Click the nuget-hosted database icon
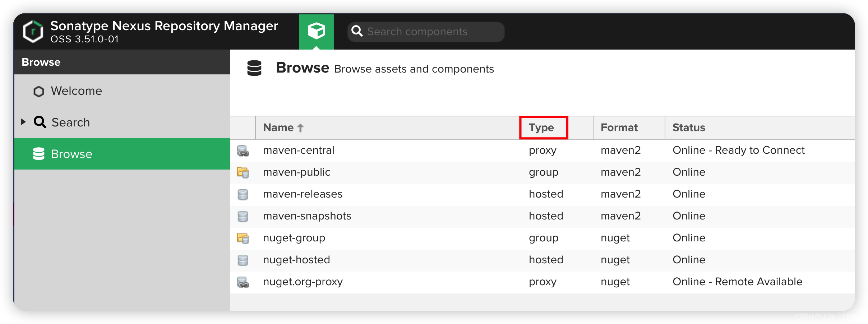The image size is (868, 324). [x=243, y=260]
